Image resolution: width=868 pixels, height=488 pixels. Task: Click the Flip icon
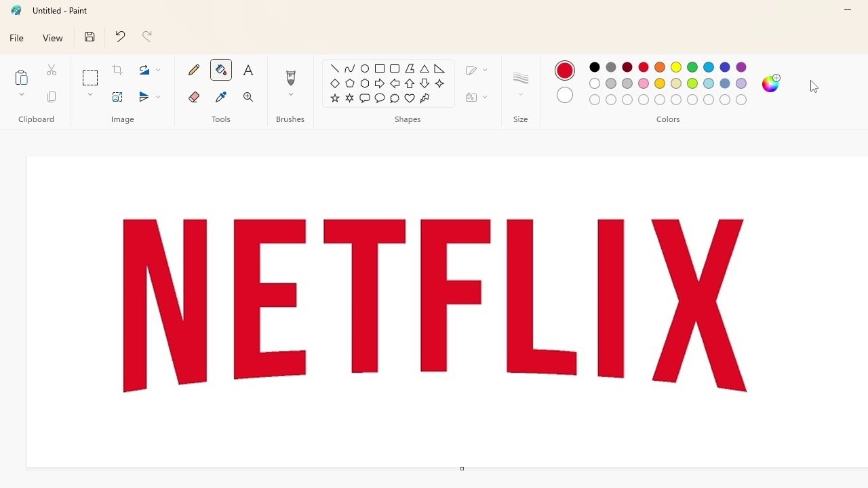point(144,98)
